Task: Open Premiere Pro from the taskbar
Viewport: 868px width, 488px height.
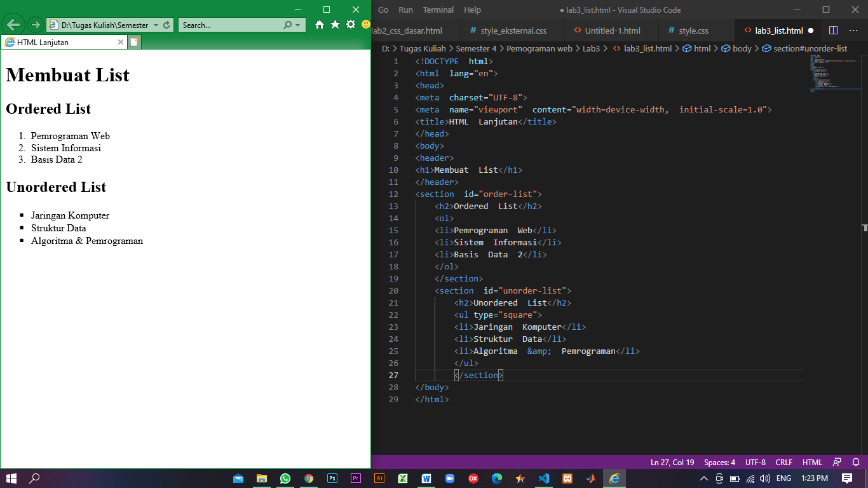Action: [x=356, y=478]
